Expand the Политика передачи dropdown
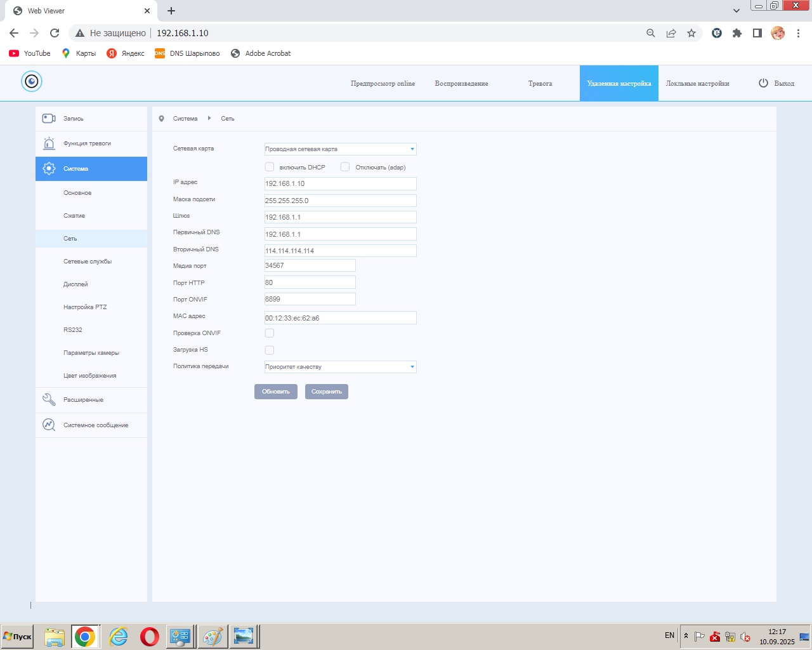 [x=340, y=367]
